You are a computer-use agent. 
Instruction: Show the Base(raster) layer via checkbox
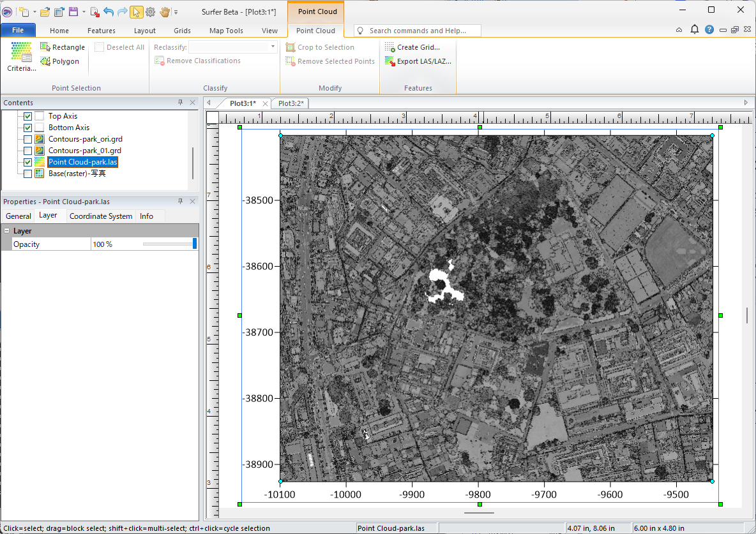click(27, 174)
